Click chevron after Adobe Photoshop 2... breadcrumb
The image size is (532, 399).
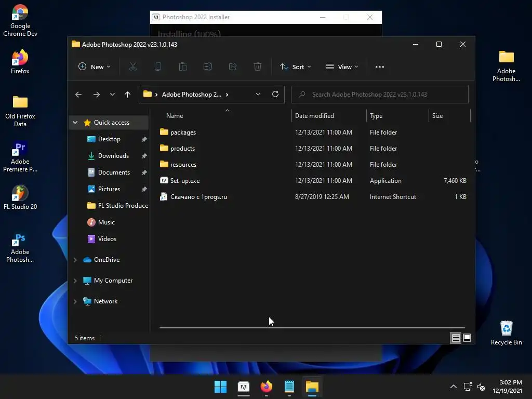click(x=227, y=95)
